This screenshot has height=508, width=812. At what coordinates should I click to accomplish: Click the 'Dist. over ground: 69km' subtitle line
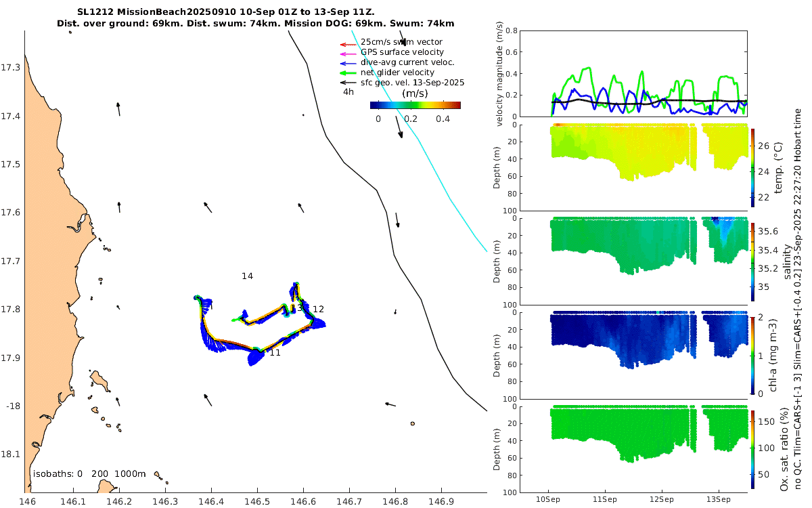[x=256, y=23]
